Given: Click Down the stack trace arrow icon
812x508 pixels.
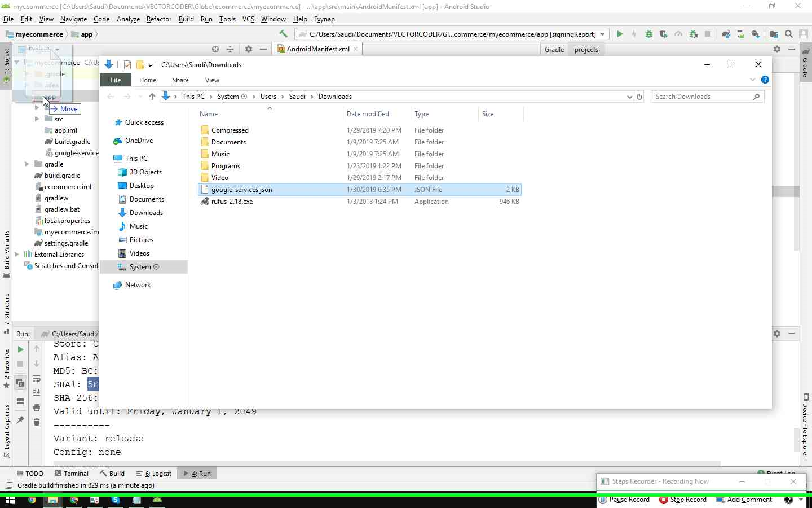Looking at the screenshot, I should [x=37, y=364].
